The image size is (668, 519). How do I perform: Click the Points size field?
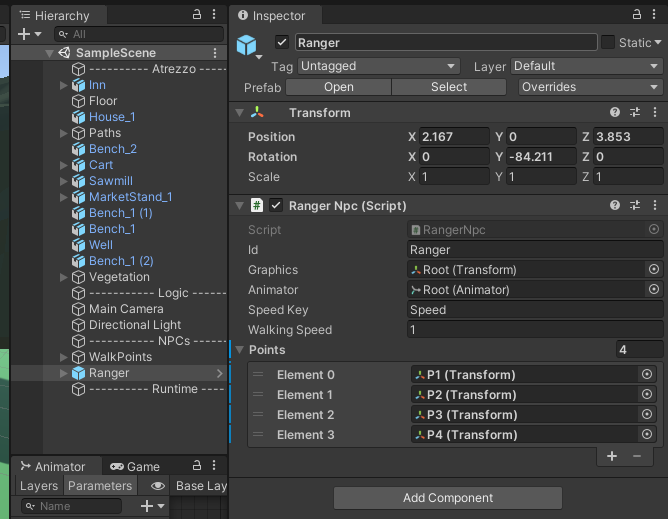coord(639,350)
